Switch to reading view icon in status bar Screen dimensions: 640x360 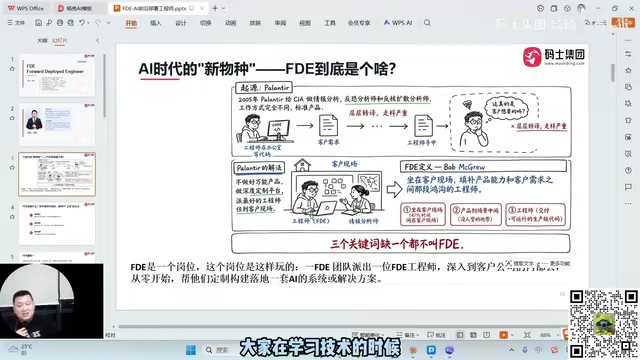point(487,335)
